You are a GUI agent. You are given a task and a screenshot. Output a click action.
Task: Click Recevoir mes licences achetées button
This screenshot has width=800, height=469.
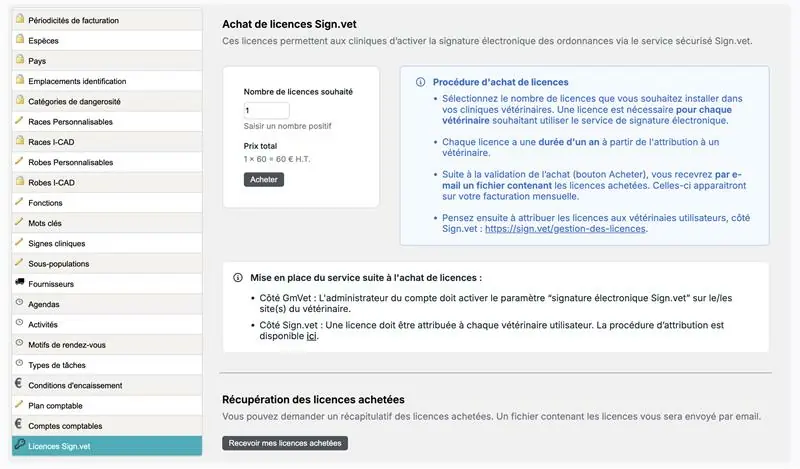coord(285,443)
